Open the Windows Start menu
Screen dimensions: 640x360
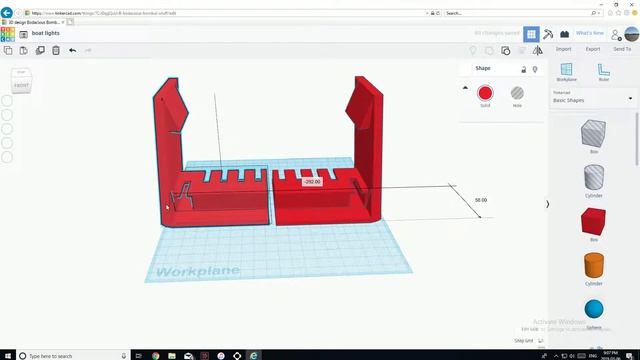(7, 356)
